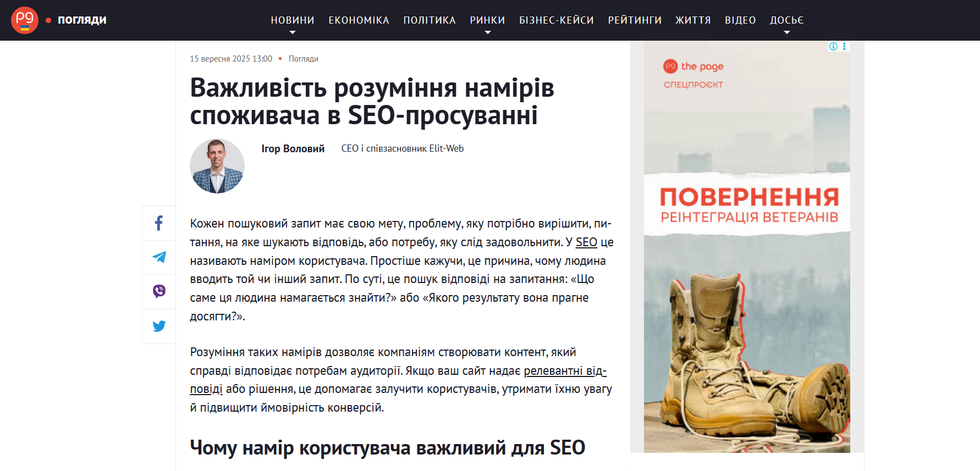Screen dimensions: 980x471
Task: Open Бізнес-кейси from the navigation
Action: pos(556,20)
